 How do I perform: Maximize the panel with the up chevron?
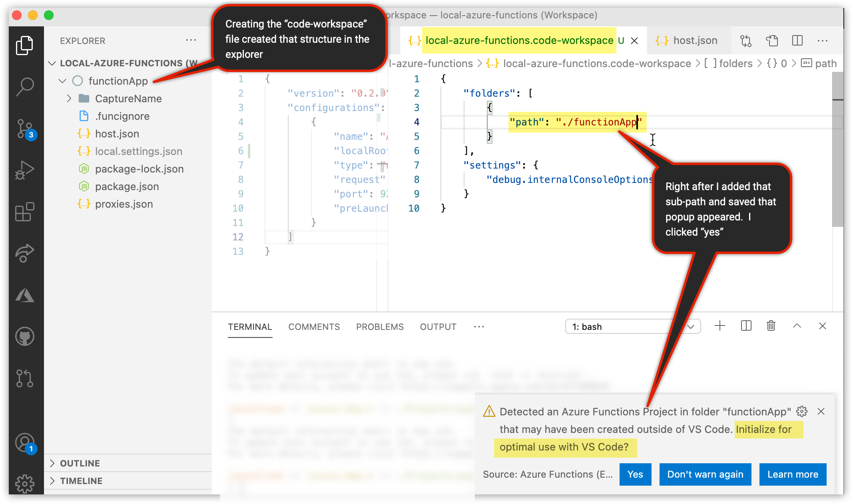pos(797,326)
